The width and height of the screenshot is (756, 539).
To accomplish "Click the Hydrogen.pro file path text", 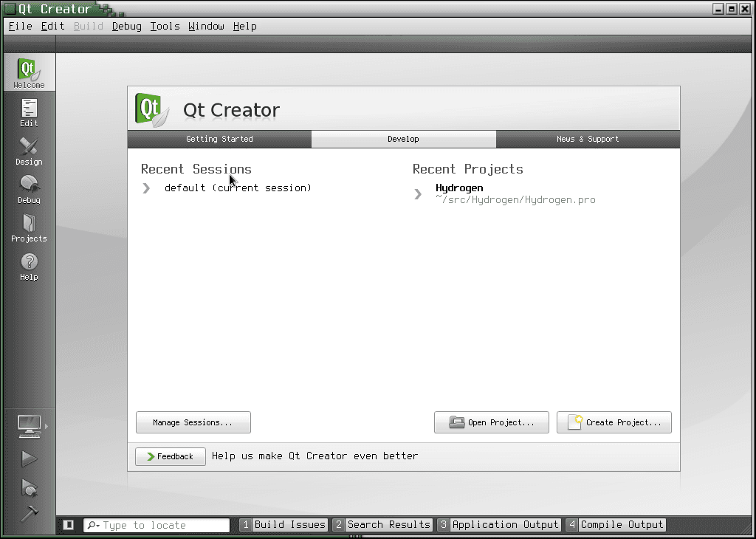I will [515, 199].
